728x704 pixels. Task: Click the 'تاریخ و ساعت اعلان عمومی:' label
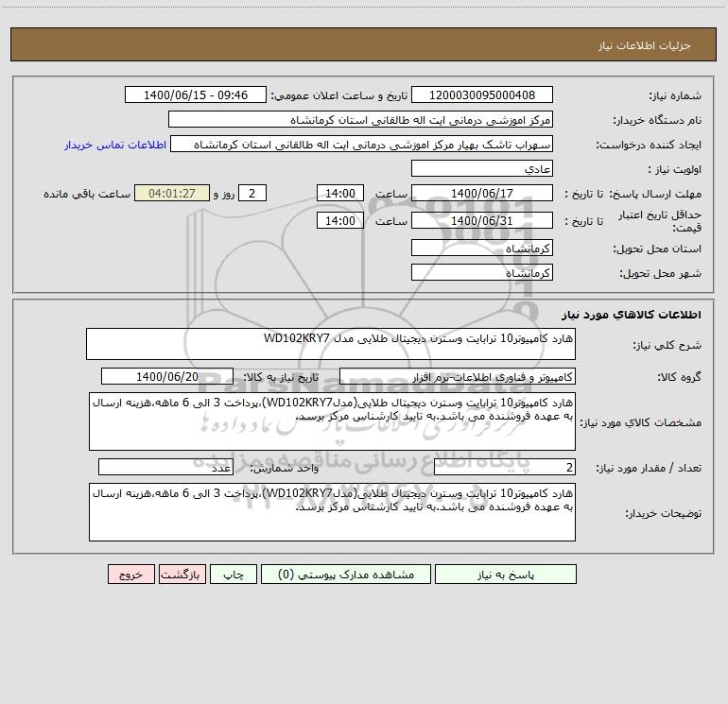click(339, 95)
